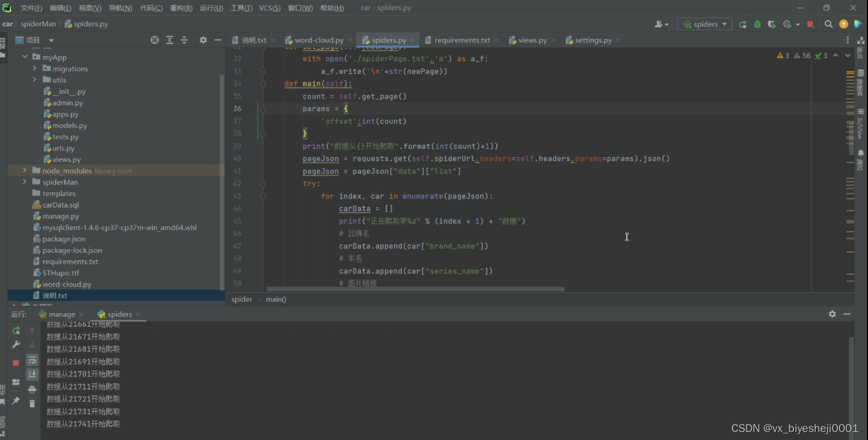Open the profiler dropdown arrow
Image resolution: width=868 pixels, height=440 pixels.
point(797,24)
